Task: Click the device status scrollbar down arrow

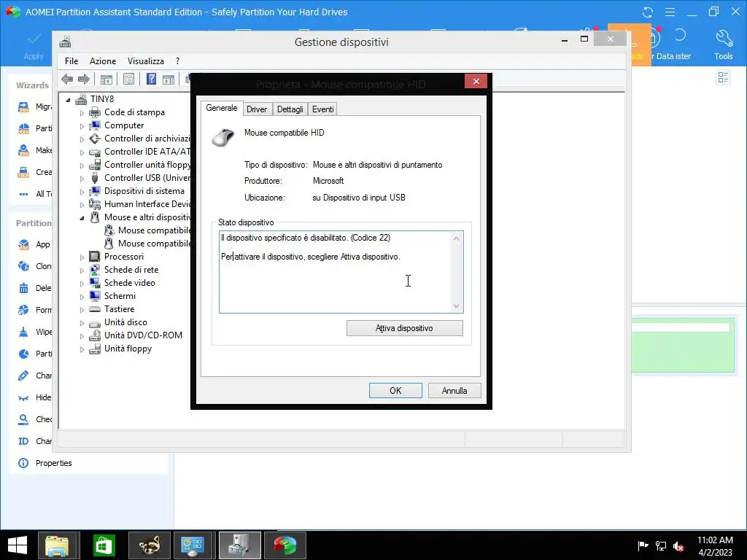Action: coord(457,306)
